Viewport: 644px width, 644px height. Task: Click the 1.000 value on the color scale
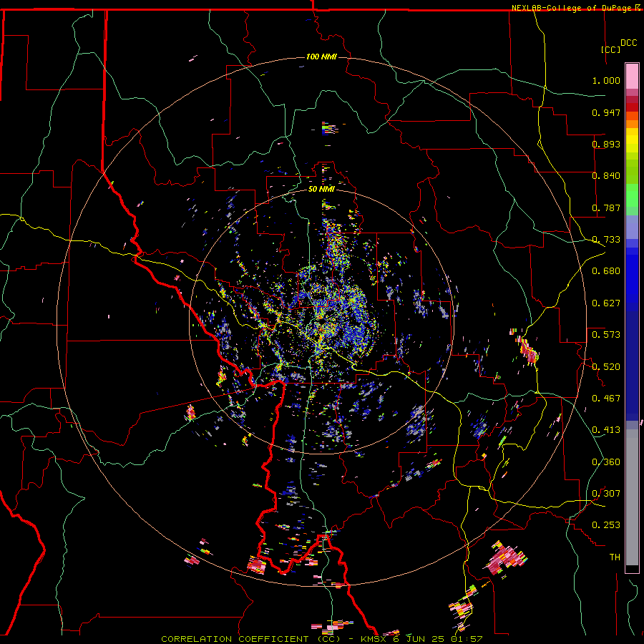(x=606, y=80)
